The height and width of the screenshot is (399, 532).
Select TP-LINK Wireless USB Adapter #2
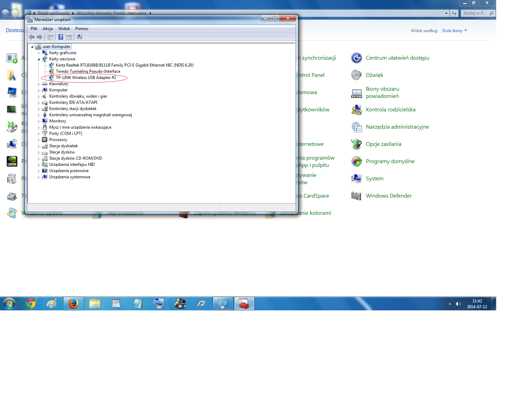(86, 78)
